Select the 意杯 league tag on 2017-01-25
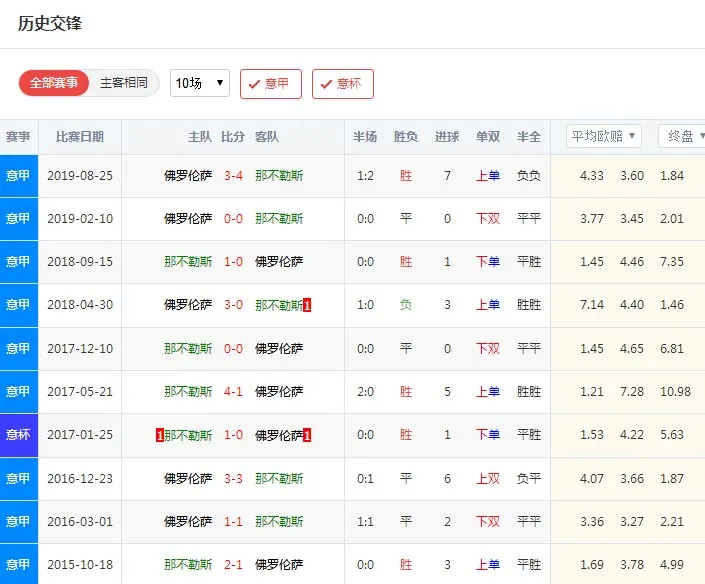 pos(19,435)
